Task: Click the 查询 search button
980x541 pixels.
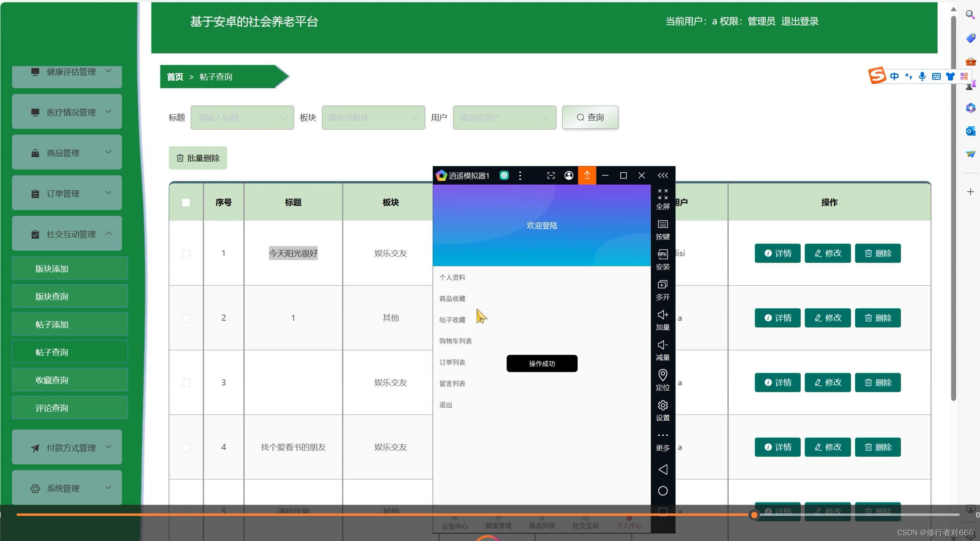Action: pos(589,118)
